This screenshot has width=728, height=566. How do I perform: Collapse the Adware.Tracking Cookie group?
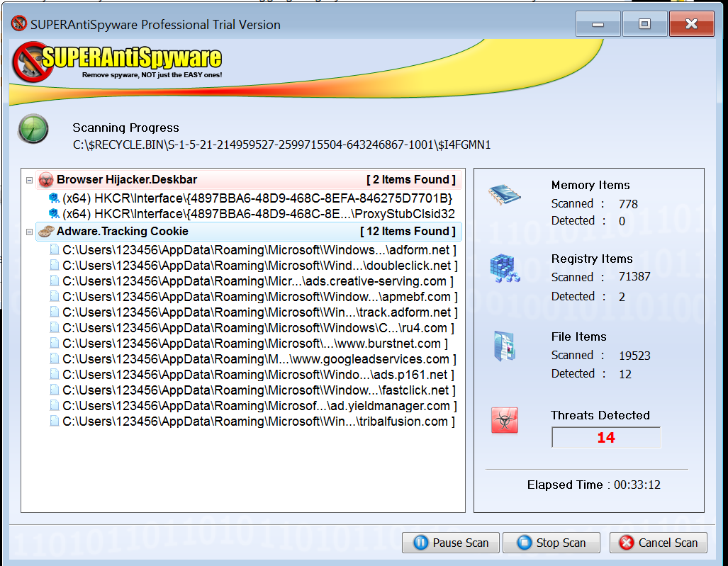coord(29,232)
